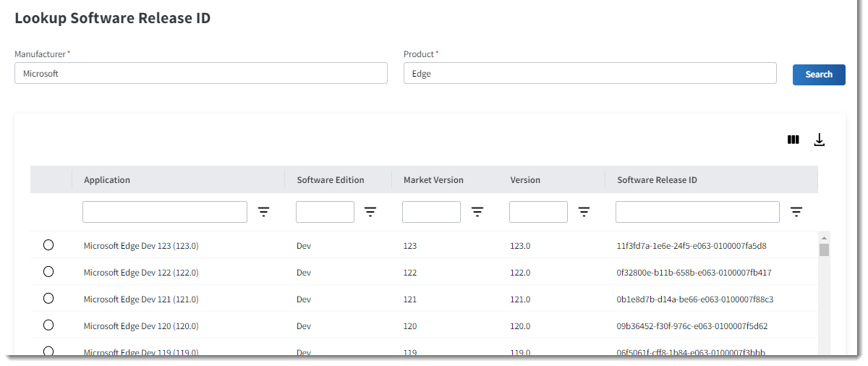Focus the Software Release ID filter box

click(697, 212)
